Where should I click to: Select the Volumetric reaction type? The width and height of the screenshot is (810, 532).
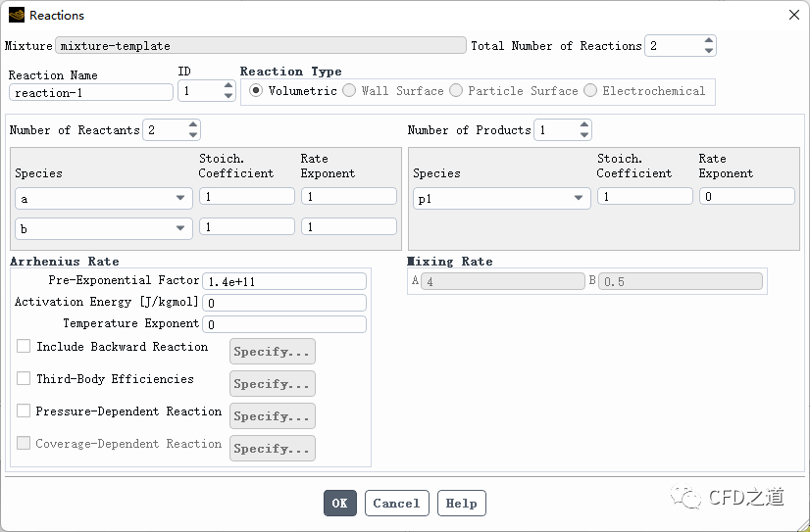(257, 91)
